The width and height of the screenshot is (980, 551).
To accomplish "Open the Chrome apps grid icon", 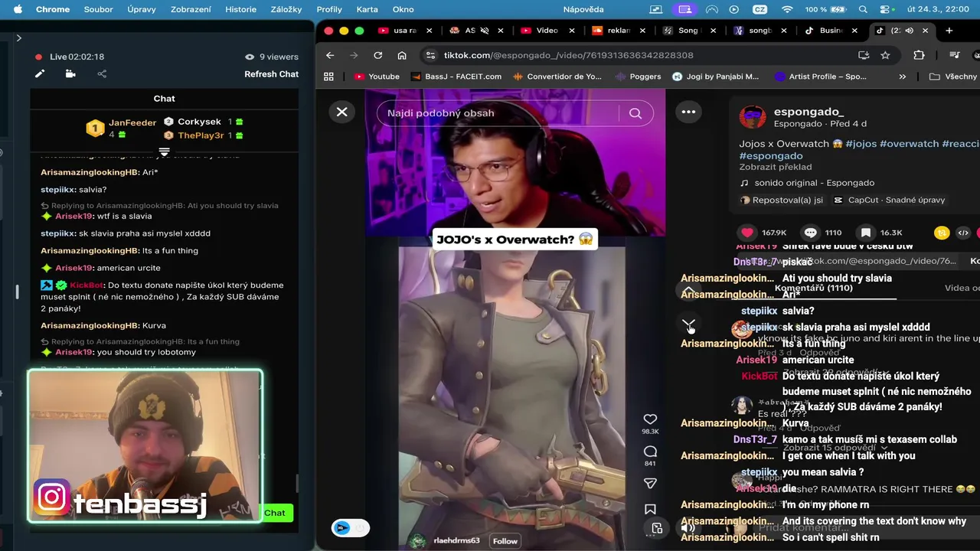I will pos(328,77).
